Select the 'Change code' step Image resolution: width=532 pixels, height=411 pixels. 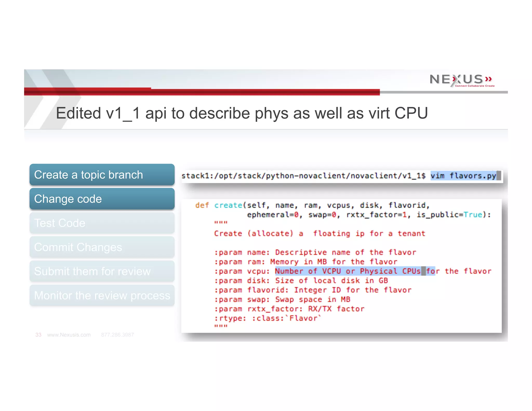[102, 199]
